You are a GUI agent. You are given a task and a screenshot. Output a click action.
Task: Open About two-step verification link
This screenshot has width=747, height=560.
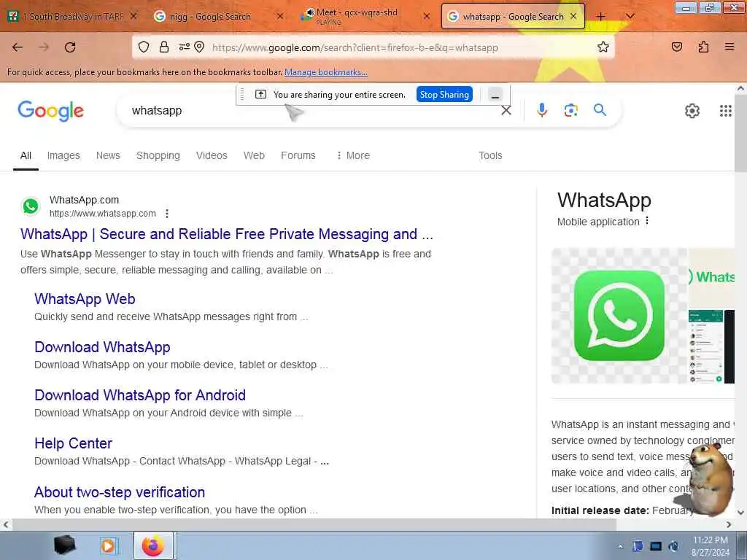[120, 492]
